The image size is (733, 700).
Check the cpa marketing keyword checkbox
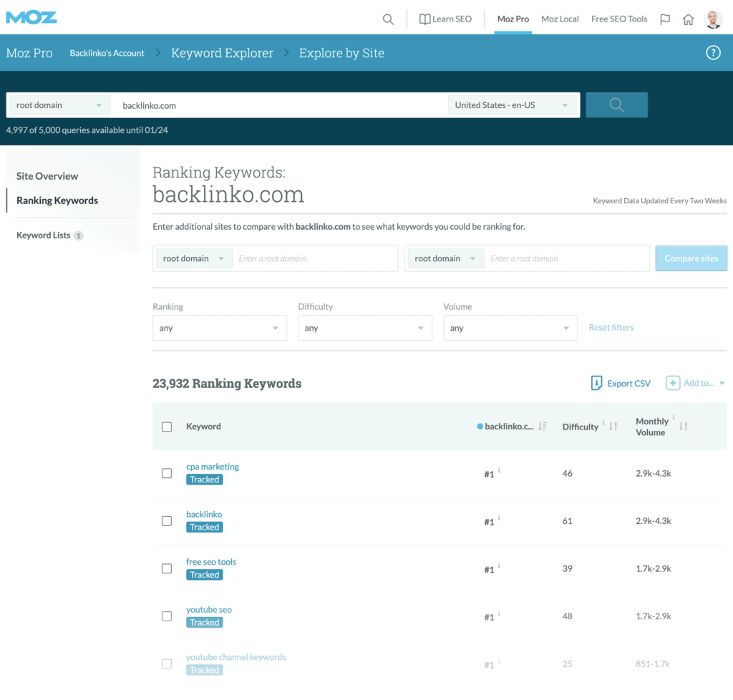[167, 473]
